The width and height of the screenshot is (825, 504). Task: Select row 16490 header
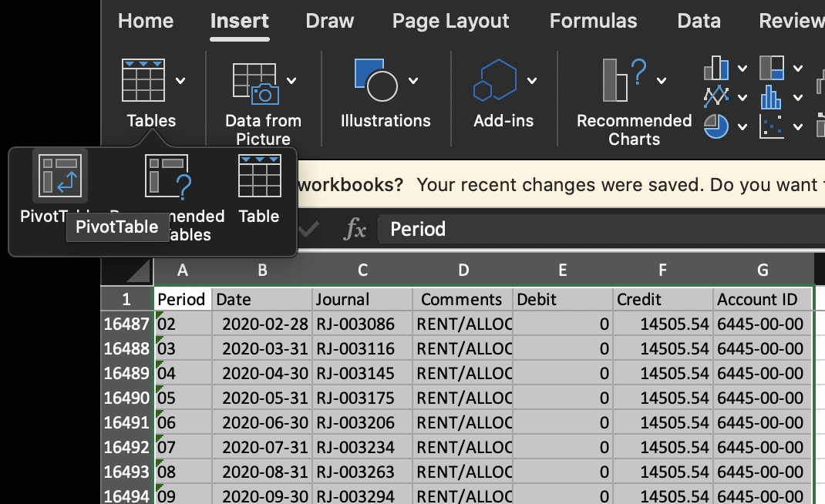tap(126, 398)
